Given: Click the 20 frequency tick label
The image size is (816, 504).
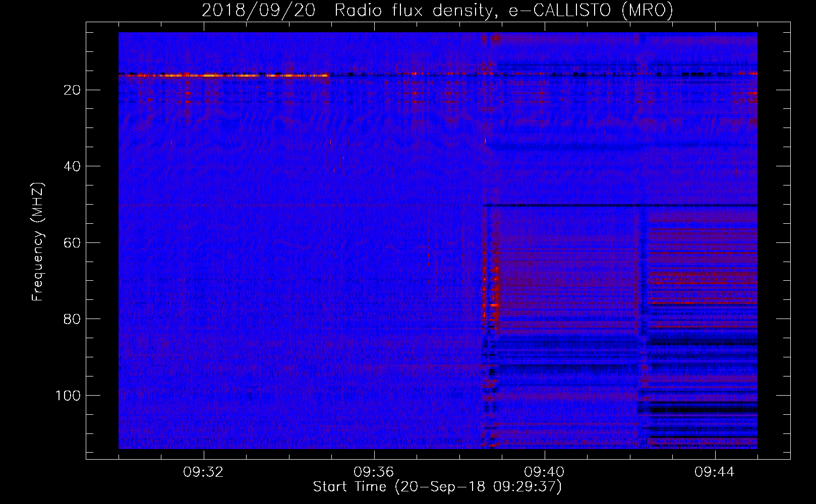Looking at the screenshot, I should coord(73,90).
